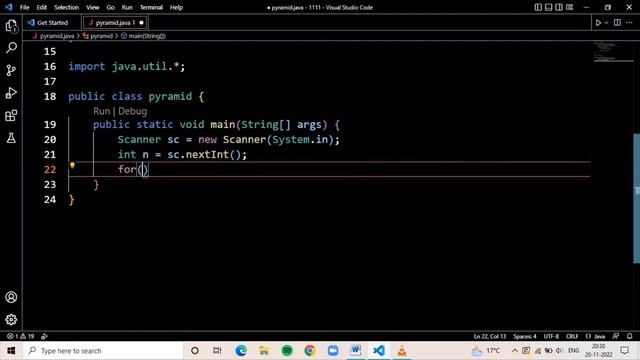Click the code minimap preview
The width and height of the screenshot is (640, 360).
click(x=612, y=51)
